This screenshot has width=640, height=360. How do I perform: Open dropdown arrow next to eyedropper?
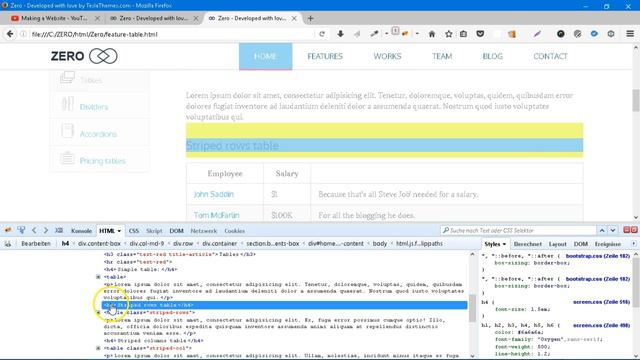386,34
